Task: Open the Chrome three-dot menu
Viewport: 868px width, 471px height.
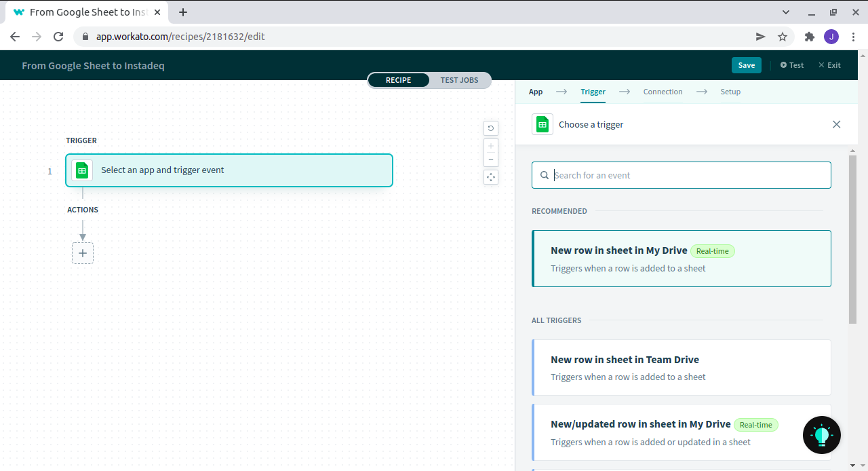Action: point(853,37)
